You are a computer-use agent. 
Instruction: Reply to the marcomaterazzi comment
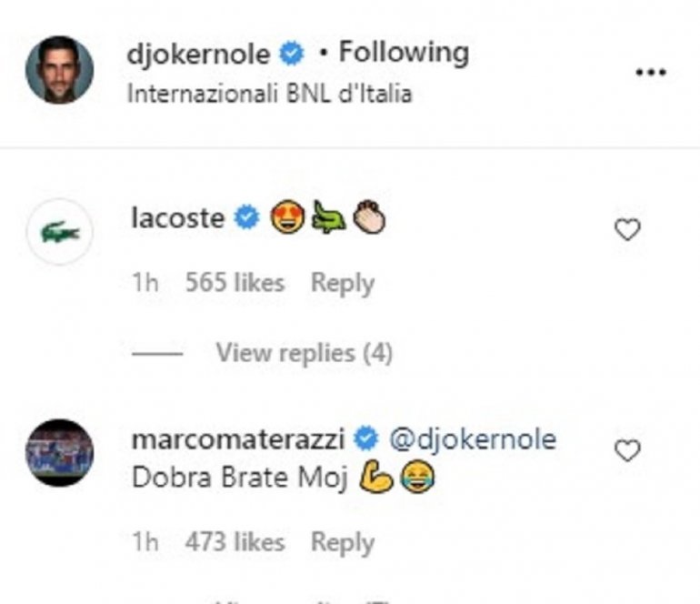pos(343,542)
